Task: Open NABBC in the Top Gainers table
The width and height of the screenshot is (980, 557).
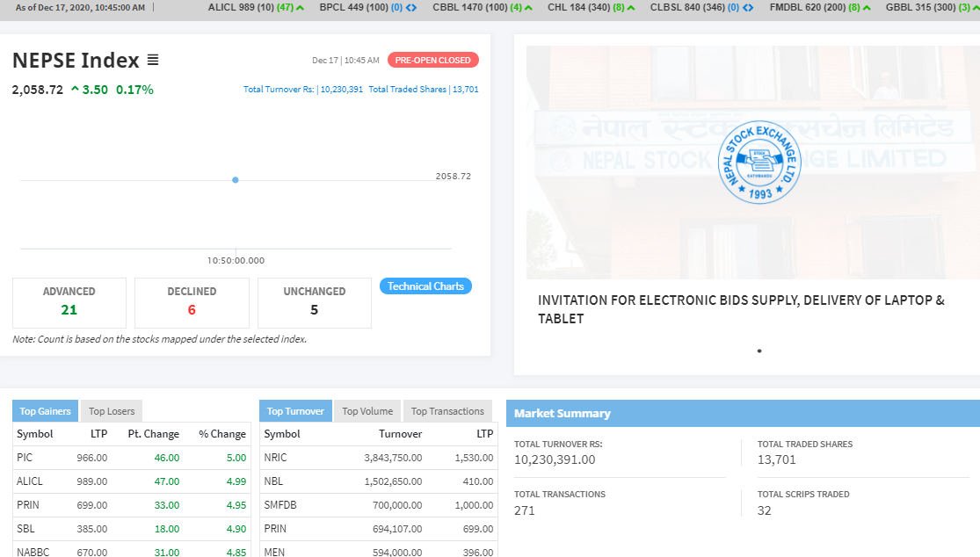Action: 33,552
